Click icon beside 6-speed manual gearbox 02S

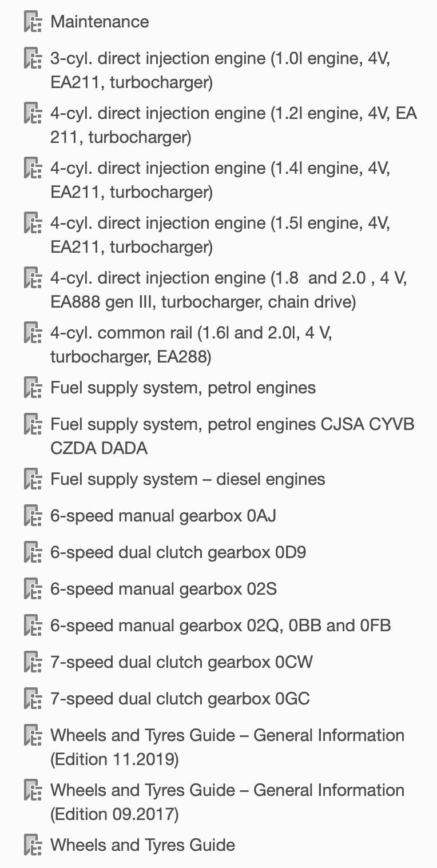tap(33, 589)
